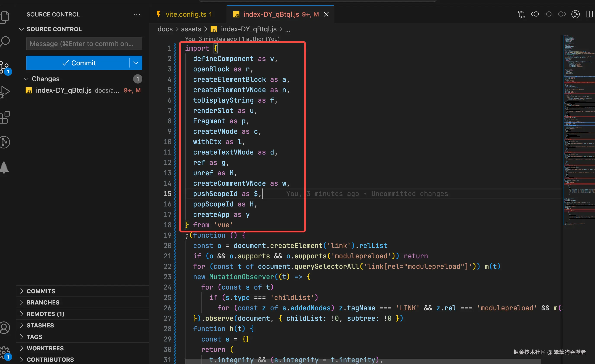Close the index-DY_qBtql.js tab
The width and height of the screenshot is (595, 364).
[326, 14]
